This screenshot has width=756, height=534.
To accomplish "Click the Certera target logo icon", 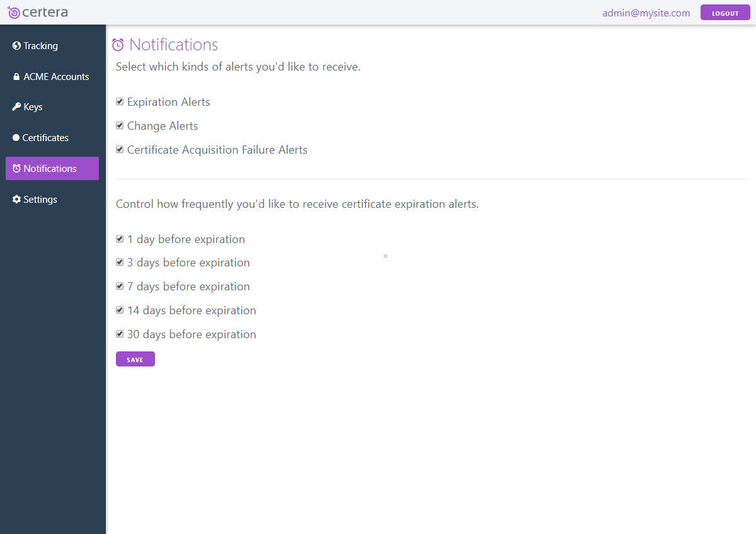I will click(14, 13).
